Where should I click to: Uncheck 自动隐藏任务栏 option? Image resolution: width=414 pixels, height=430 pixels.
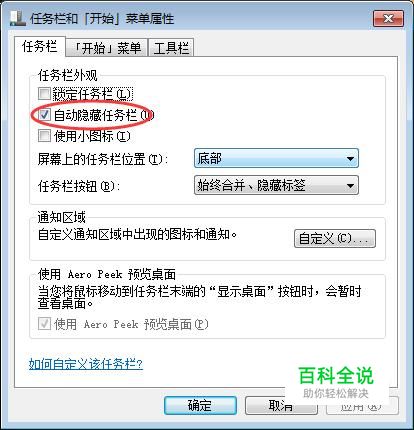44,115
